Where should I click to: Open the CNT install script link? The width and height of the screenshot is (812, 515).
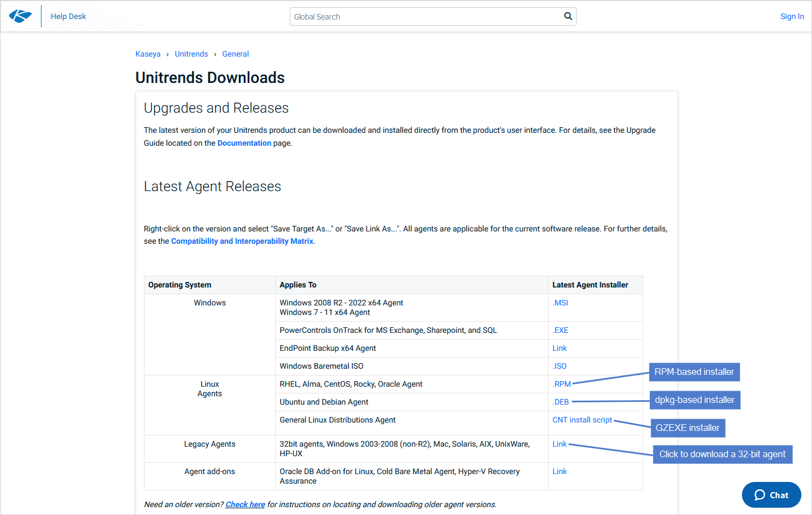click(x=582, y=420)
